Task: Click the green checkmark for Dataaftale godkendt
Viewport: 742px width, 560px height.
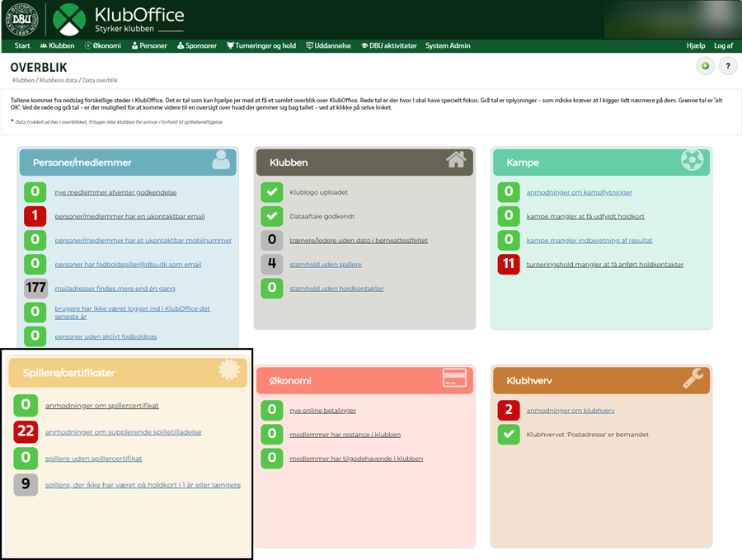Action: click(x=271, y=216)
